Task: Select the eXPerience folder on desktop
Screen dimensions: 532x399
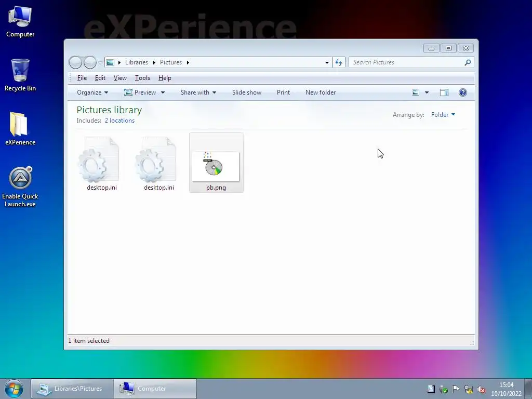Action: click(x=20, y=129)
